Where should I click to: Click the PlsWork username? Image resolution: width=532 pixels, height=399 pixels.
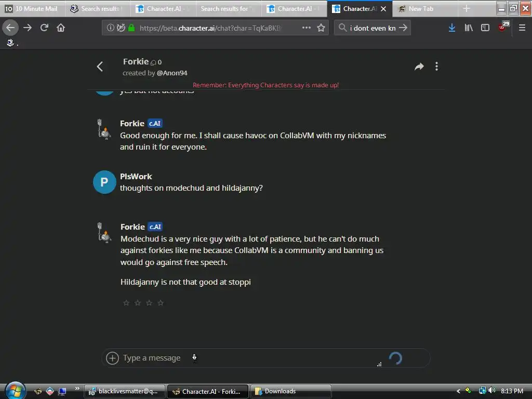pyautogui.click(x=136, y=177)
